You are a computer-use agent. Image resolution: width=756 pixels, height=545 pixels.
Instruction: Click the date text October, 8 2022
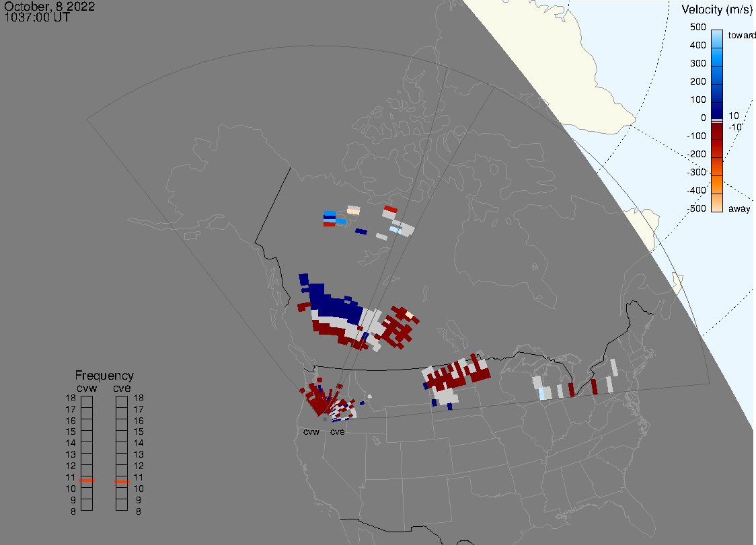(x=50, y=7)
